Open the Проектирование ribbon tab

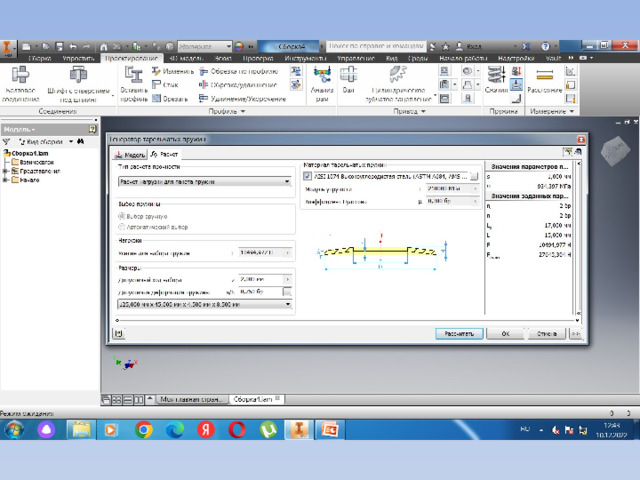pyautogui.click(x=132, y=59)
